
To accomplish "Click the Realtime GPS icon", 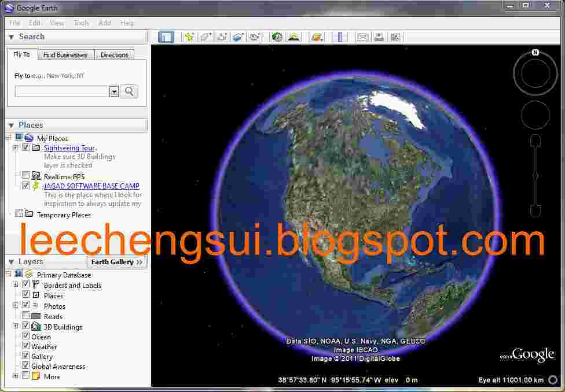I will pyautogui.click(x=36, y=176).
